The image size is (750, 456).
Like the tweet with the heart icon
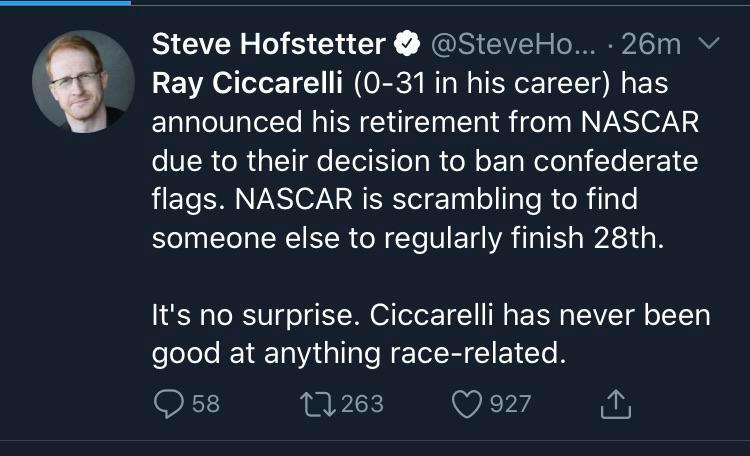(467, 403)
